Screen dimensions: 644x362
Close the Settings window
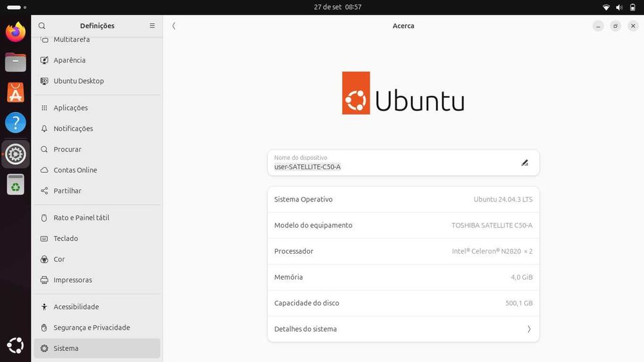(x=633, y=26)
